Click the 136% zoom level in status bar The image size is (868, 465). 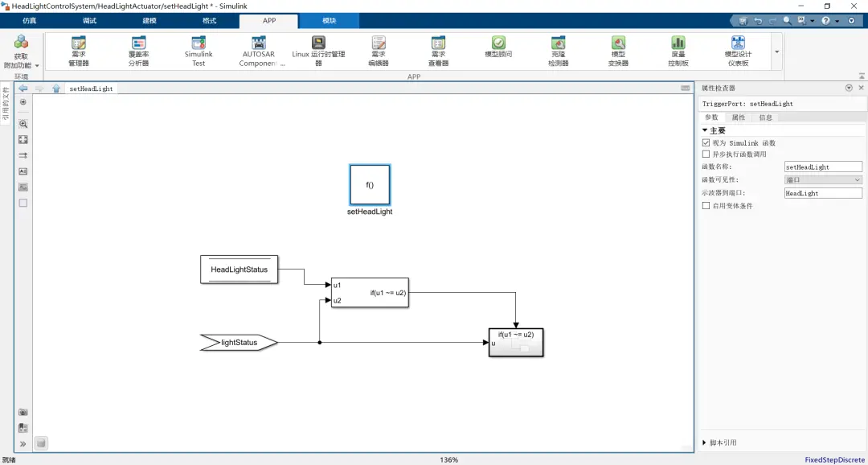[x=449, y=460]
